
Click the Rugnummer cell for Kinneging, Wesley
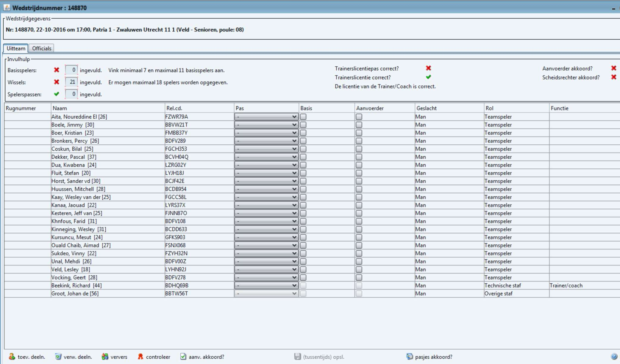[x=27, y=229]
